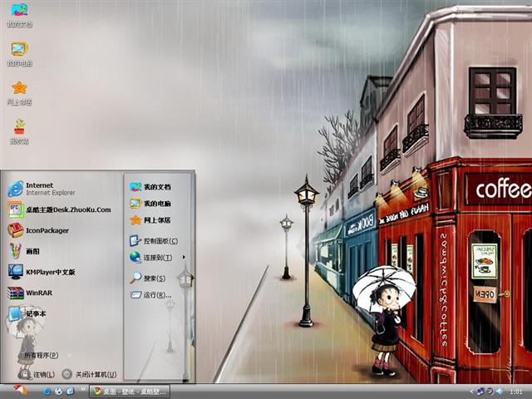Select the 我的电脑 desktop icon
Image resolution: width=532 pixels, height=399 pixels.
point(19,53)
